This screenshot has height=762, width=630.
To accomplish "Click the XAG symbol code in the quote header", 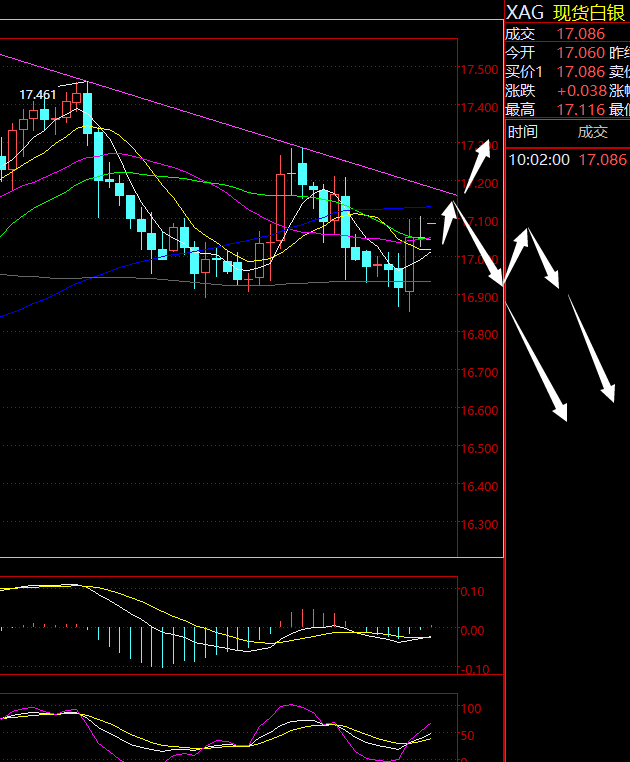I will click(x=525, y=13).
